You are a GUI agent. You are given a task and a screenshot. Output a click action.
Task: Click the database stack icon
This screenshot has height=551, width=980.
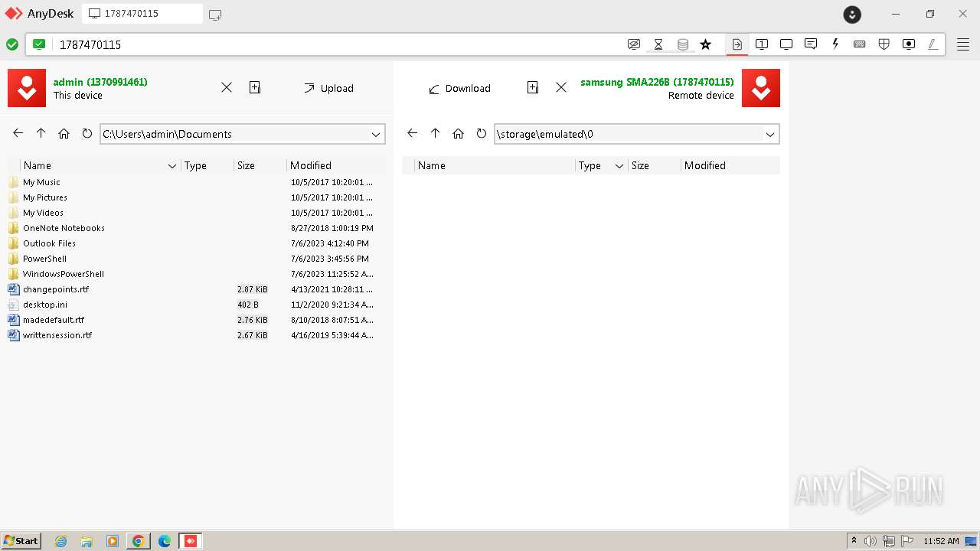[683, 44]
